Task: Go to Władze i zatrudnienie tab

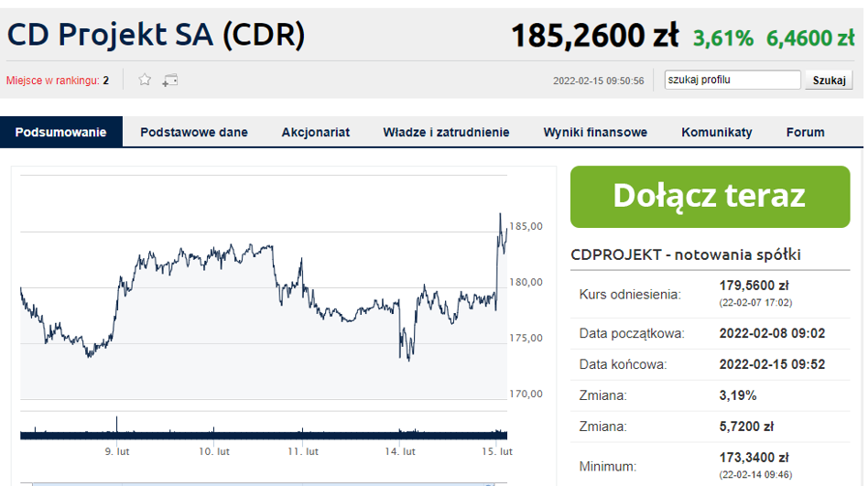Action: click(446, 132)
